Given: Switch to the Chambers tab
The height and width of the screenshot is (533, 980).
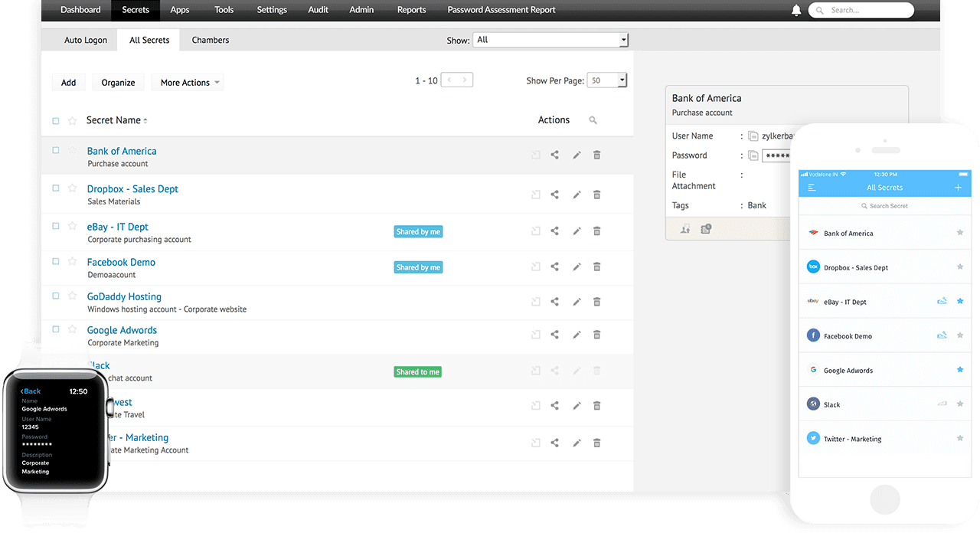Looking at the screenshot, I should pyautogui.click(x=210, y=40).
